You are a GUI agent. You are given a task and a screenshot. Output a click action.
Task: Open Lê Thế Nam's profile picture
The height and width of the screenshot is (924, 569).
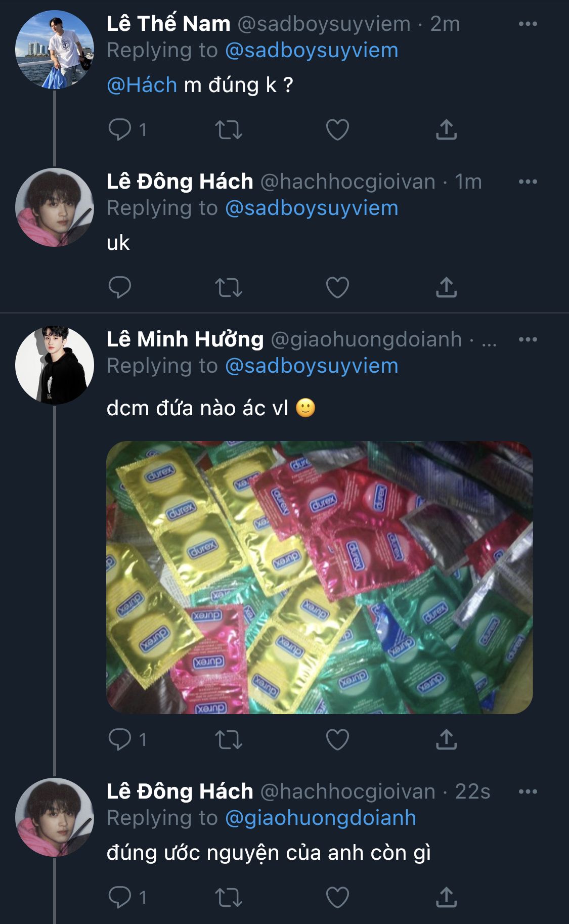coord(55,50)
